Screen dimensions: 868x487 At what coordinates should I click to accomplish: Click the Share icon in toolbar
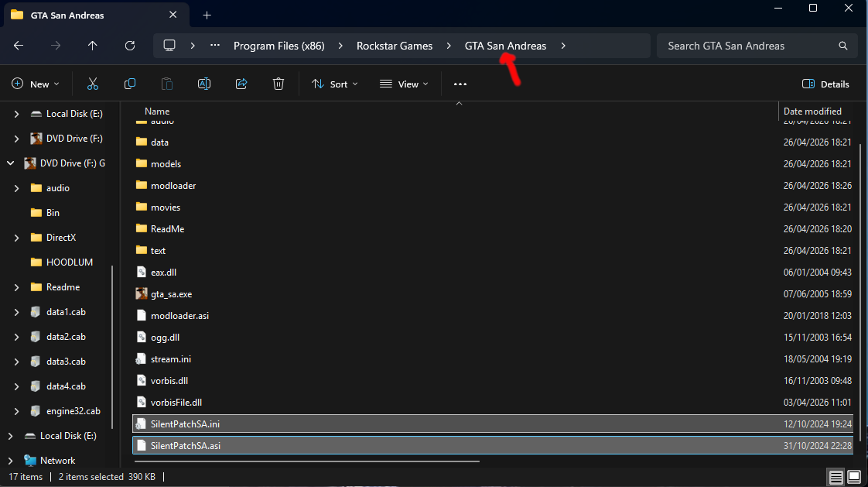point(241,84)
